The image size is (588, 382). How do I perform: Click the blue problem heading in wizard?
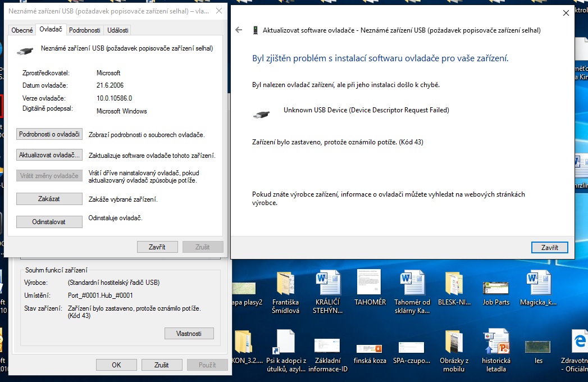point(380,58)
